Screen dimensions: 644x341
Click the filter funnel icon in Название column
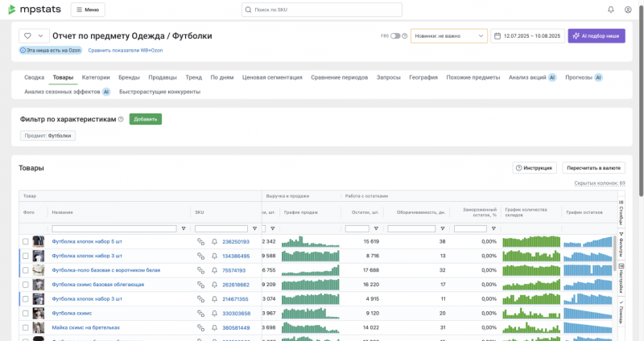click(184, 228)
